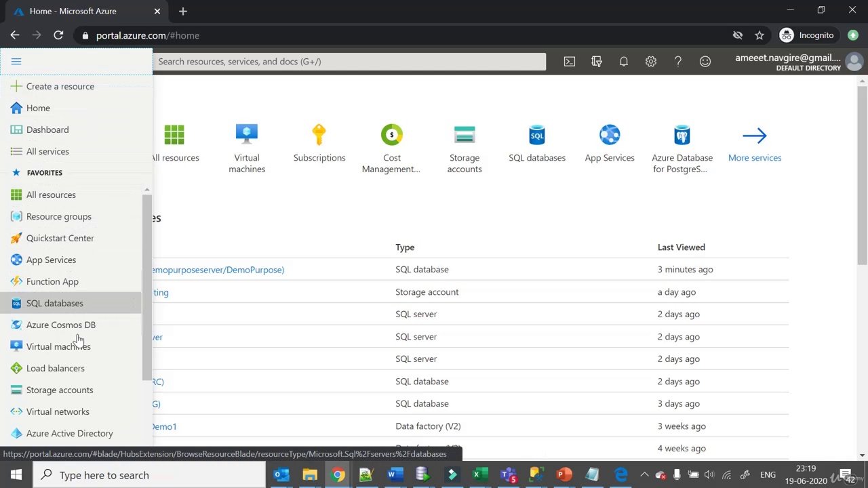Image resolution: width=868 pixels, height=488 pixels.
Task: Open App Services in sidebar favorites
Action: [51, 260]
